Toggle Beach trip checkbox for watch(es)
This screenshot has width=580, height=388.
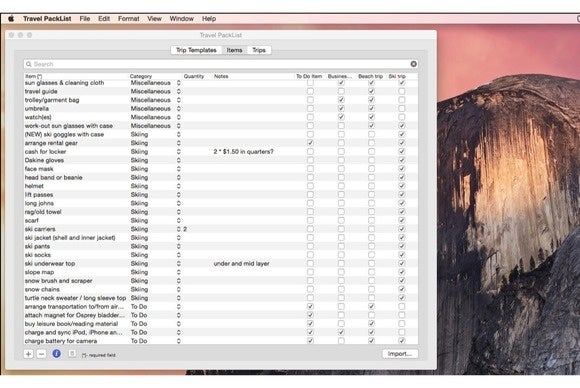371,117
